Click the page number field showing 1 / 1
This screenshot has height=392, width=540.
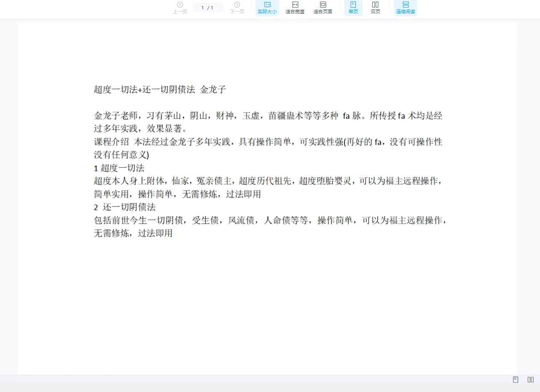[x=208, y=8]
